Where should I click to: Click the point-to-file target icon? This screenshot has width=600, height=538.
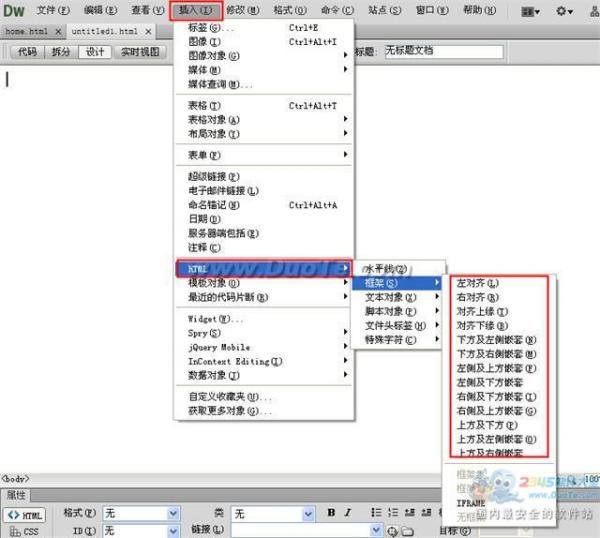(x=392, y=531)
